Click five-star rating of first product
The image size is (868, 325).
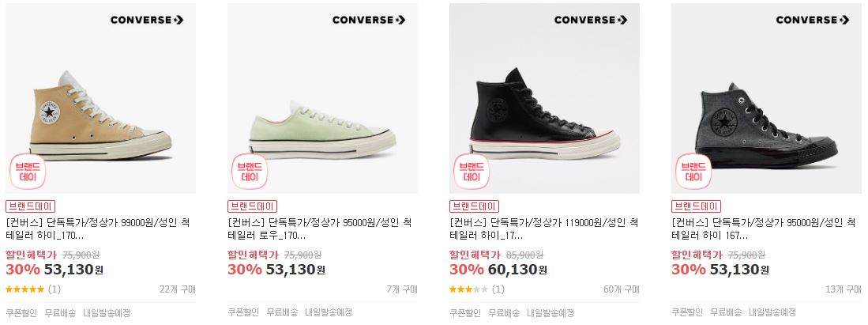(25, 289)
